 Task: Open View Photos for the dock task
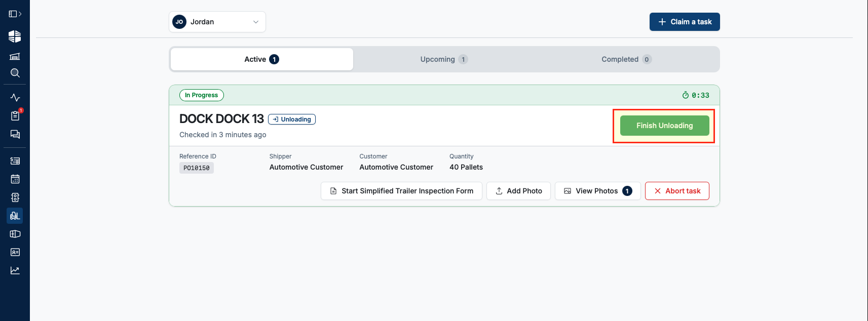(x=598, y=191)
